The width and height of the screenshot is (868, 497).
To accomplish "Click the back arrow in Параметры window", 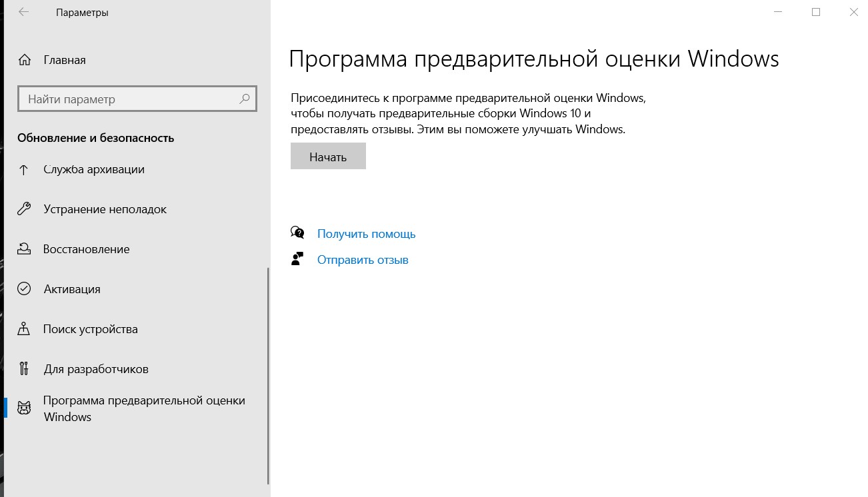I will [x=24, y=12].
